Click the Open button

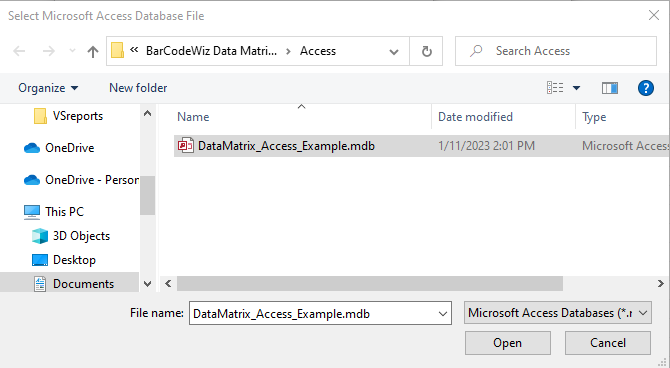click(x=508, y=343)
